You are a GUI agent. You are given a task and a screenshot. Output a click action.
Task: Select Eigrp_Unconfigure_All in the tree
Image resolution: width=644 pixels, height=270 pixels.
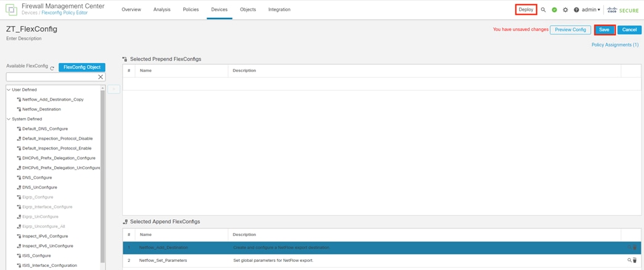pyautogui.click(x=44, y=226)
